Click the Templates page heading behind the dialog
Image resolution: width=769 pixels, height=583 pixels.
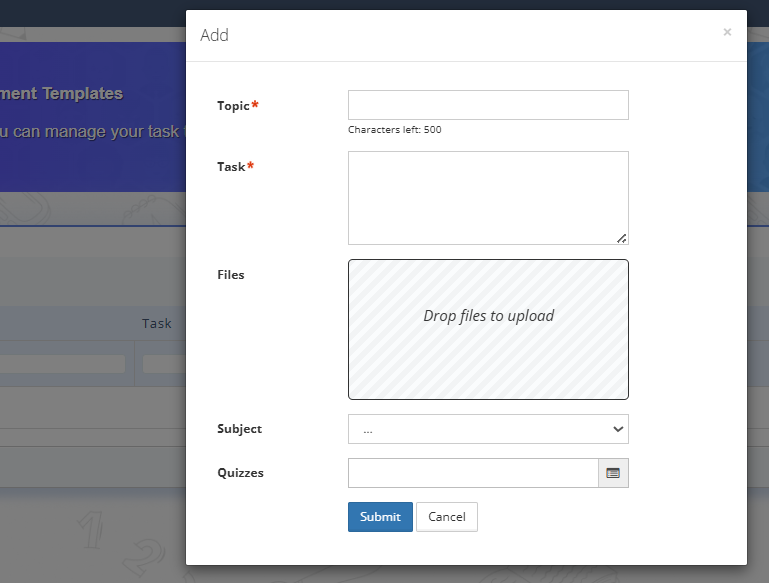click(62, 93)
